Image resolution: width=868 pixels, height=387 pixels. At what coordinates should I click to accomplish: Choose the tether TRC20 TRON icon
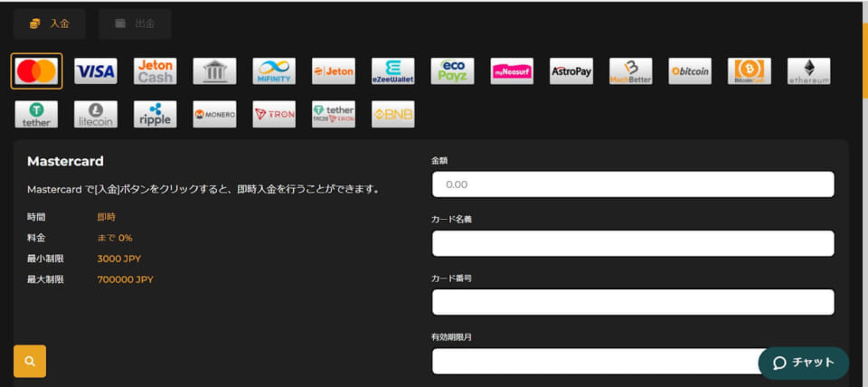click(334, 114)
